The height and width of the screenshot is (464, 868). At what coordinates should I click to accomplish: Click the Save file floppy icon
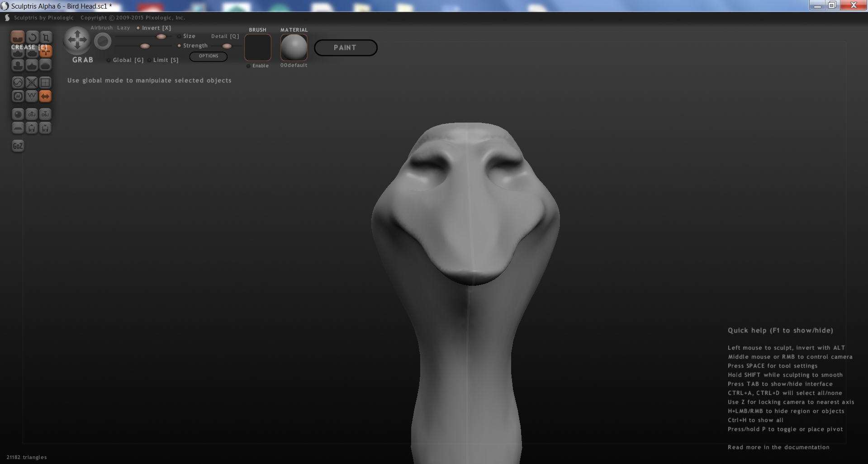46,128
